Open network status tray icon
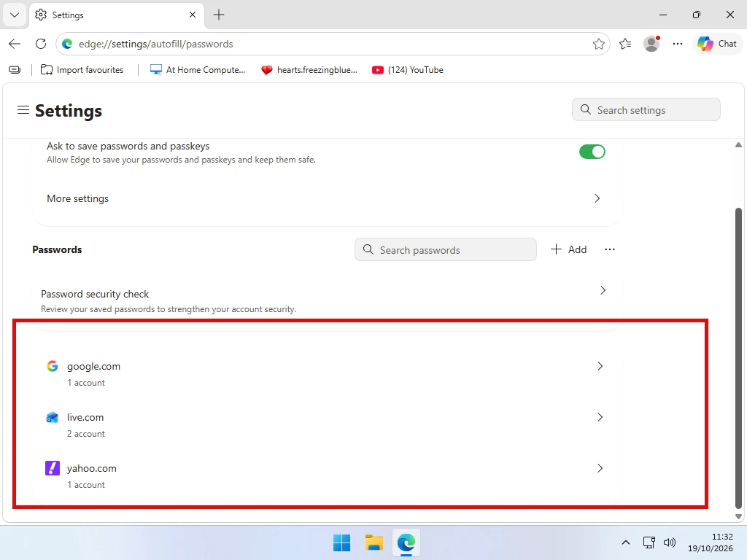This screenshot has width=747, height=560. (x=649, y=542)
